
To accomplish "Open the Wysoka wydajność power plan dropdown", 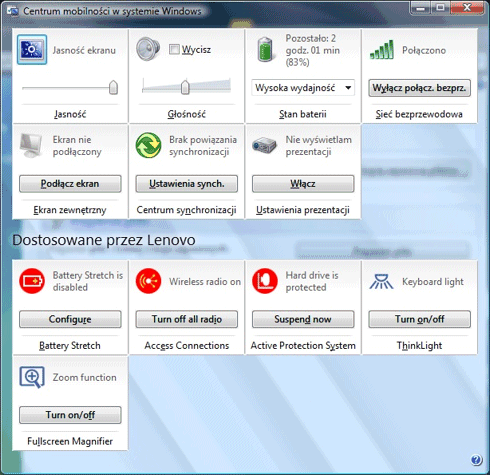I will [303, 88].
